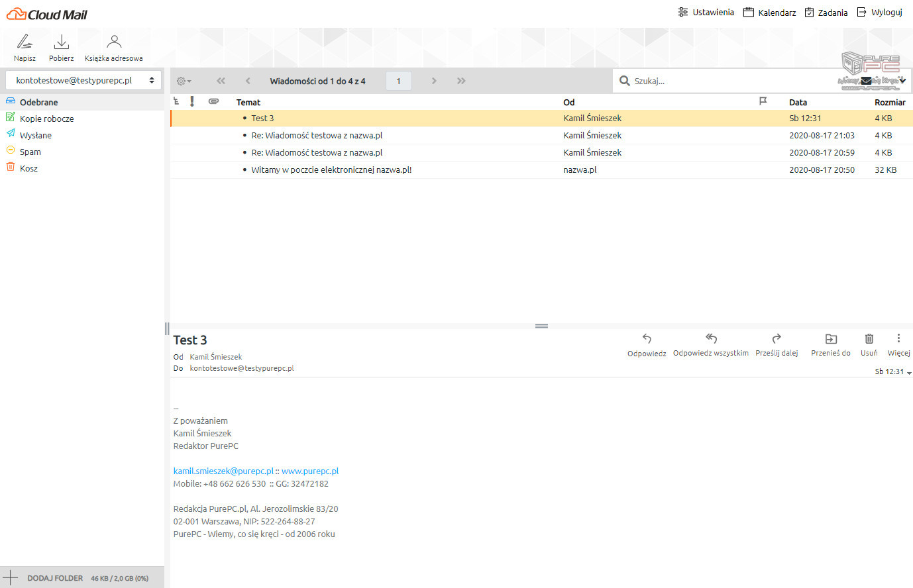Open Więcej three-dot menu
This screenshot has height=588, width=913.
click(x=898, y=339)
